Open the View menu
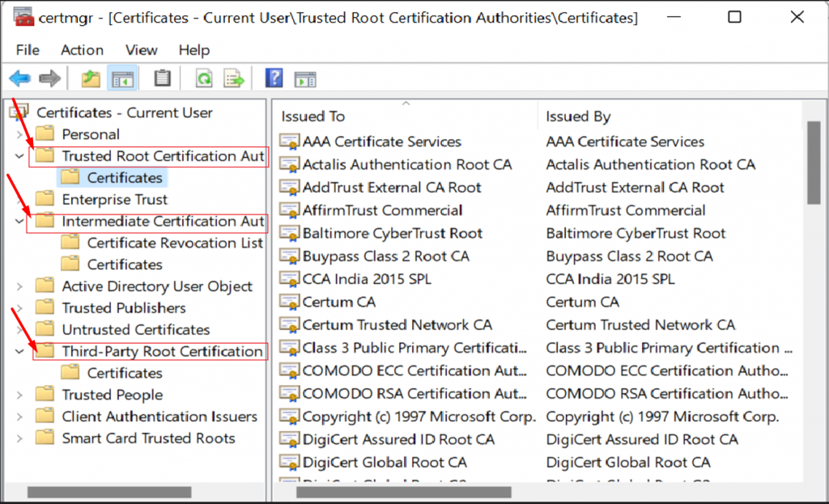This screenshot has height=504, width=829. click(141, 50)
